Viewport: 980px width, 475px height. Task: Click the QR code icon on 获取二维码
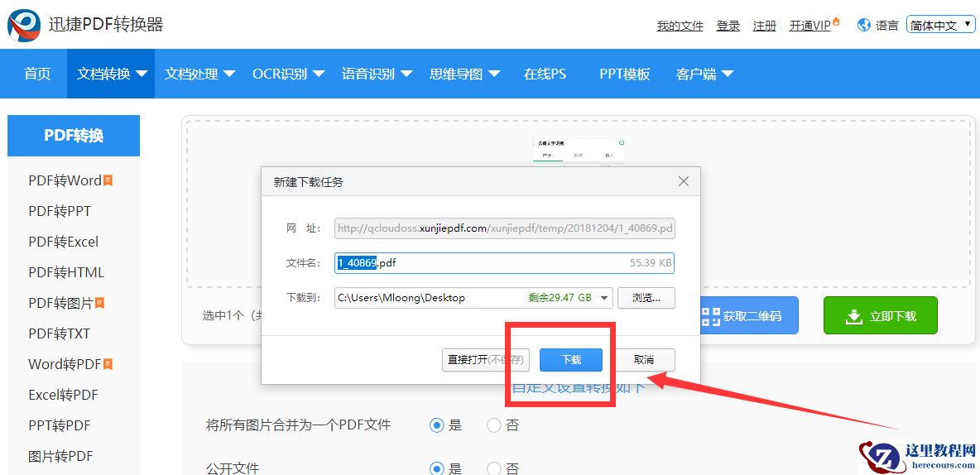pos(710,316)
